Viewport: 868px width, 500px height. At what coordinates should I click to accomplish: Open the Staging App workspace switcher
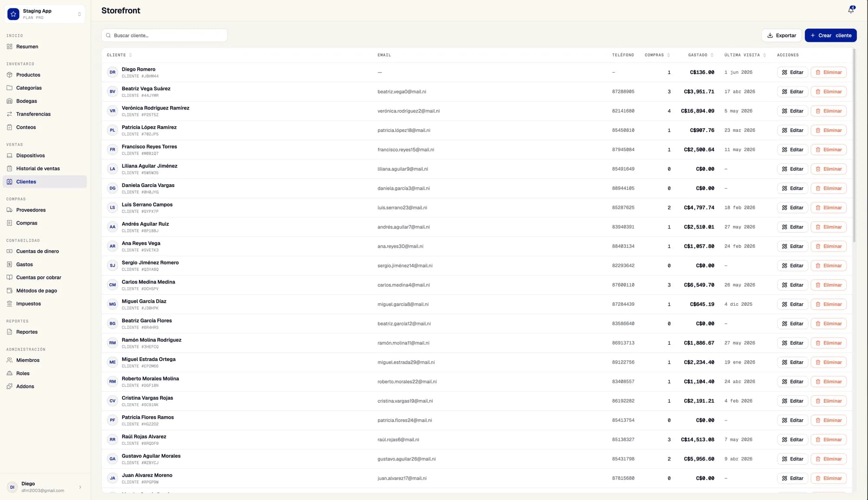(x=45, y=14)
